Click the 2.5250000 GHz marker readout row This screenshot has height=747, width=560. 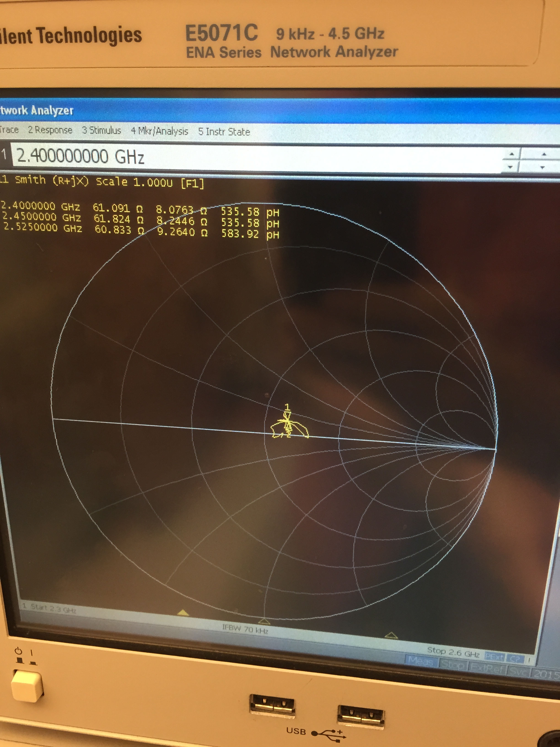tap(142, 231)
